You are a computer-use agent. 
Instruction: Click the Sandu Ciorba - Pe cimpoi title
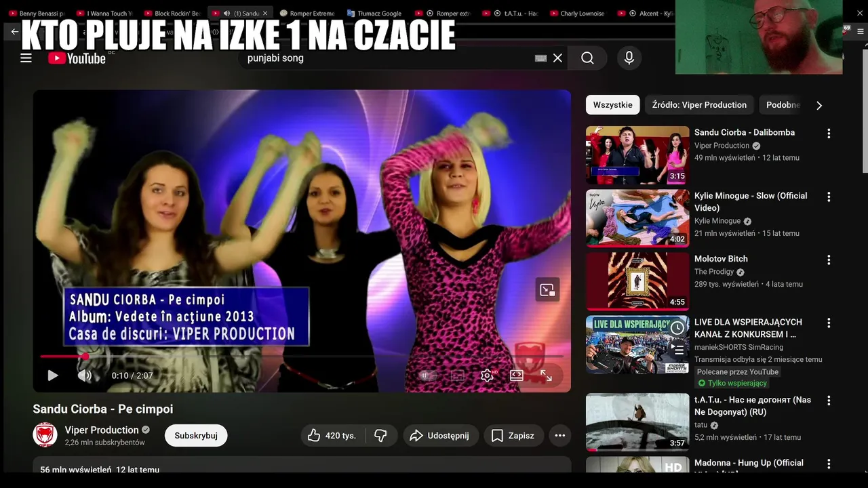[103, 409]
